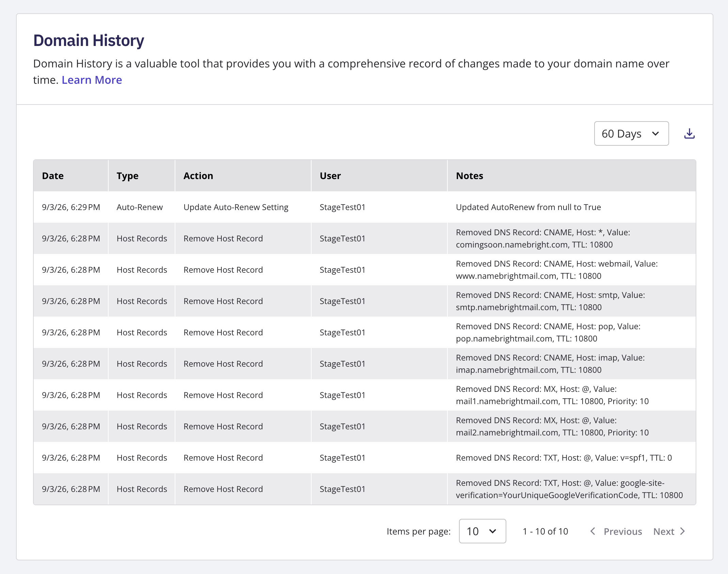
Task: Go to the Next page
Action: [669, 531]
